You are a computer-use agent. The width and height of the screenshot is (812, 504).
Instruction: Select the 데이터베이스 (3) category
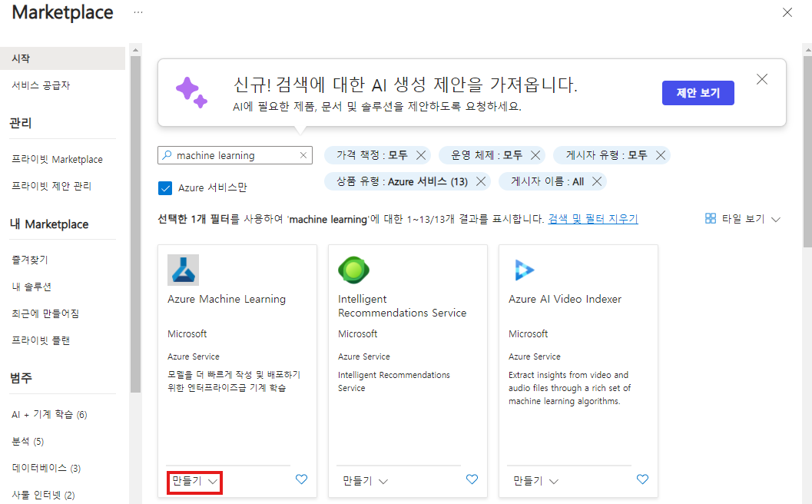46,468
